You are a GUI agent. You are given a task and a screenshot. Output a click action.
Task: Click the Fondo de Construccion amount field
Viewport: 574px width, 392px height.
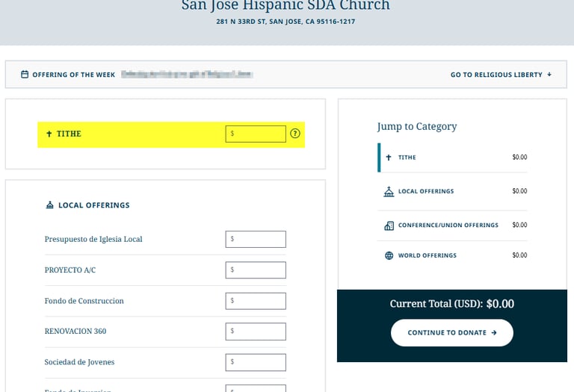(x=256, y=301)
